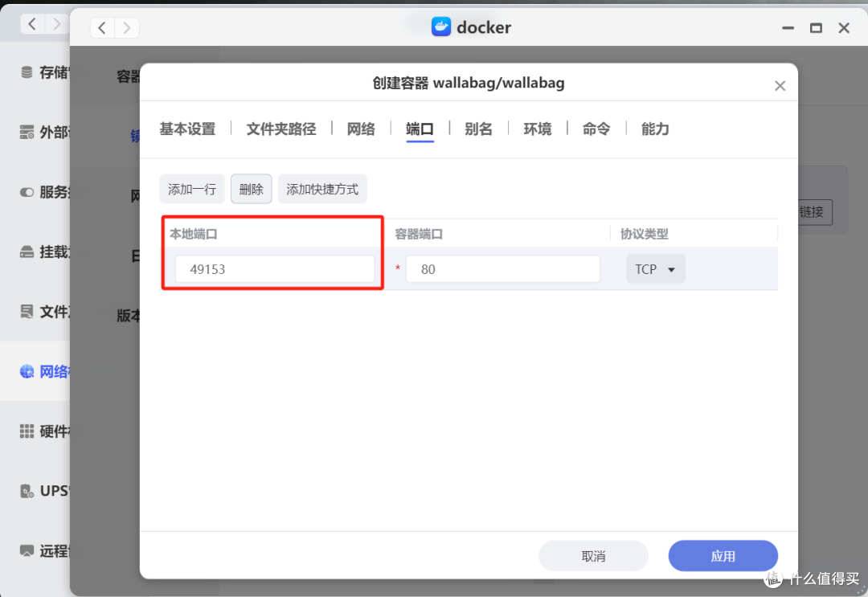The height and width of the screenshot is (597, 868).
Task: Open 存储 storage sidebar icon
Action: pyautogui.click(x=27, y=72)
